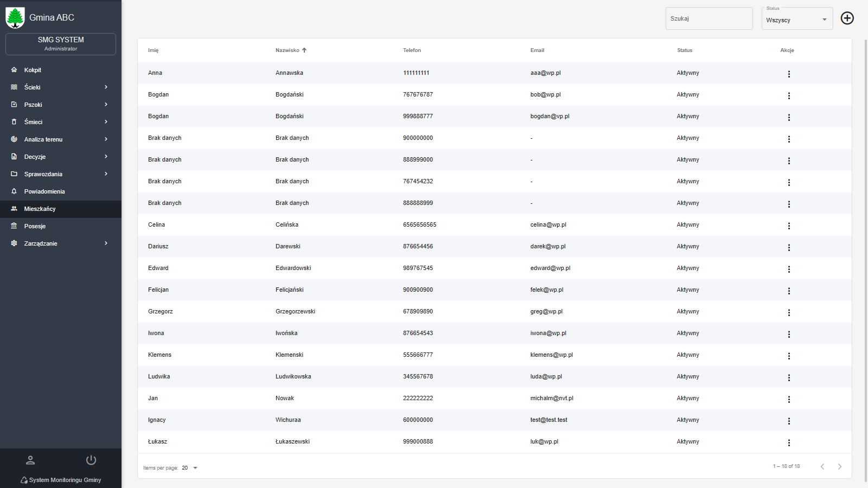868x488 pixels.
Task: Click the Szukaj search field
Action: [x=709, y=18]
